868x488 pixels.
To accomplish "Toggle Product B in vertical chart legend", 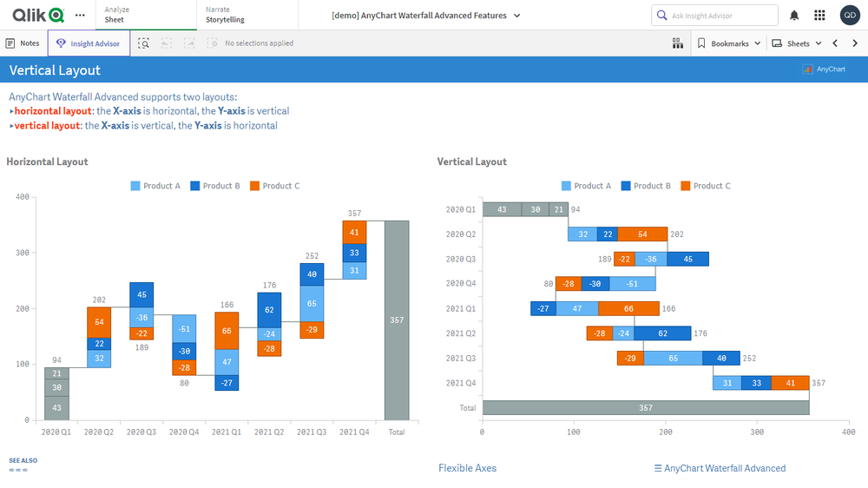I will [x=645, y=186].
